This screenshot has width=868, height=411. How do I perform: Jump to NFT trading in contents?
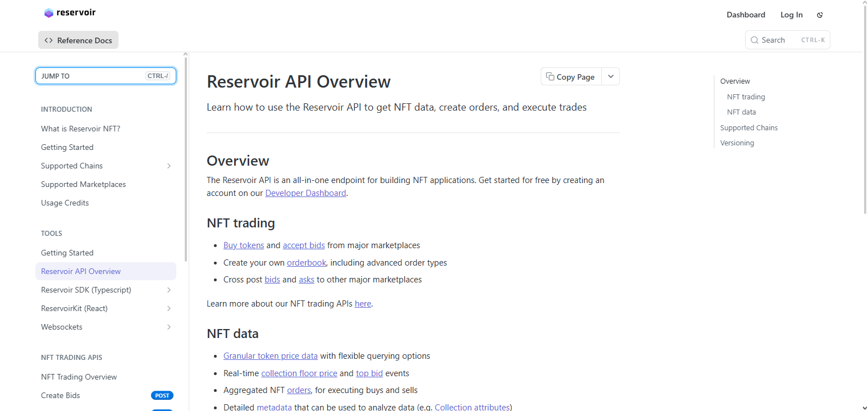pos(746,97)
